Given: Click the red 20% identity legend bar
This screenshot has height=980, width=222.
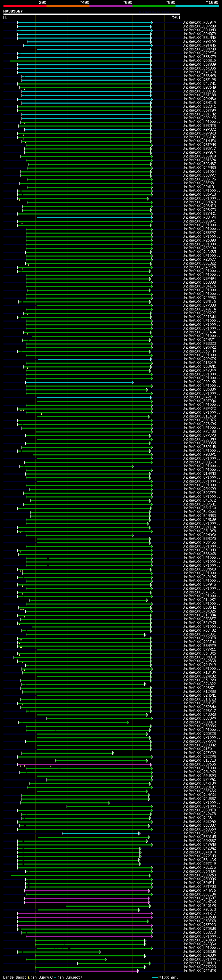Looking at the screenshot, I should click(25, 7).
